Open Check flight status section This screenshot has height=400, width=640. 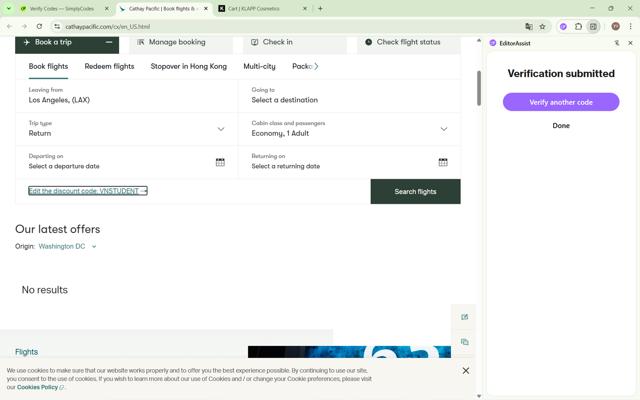click(x=409, y=44)
